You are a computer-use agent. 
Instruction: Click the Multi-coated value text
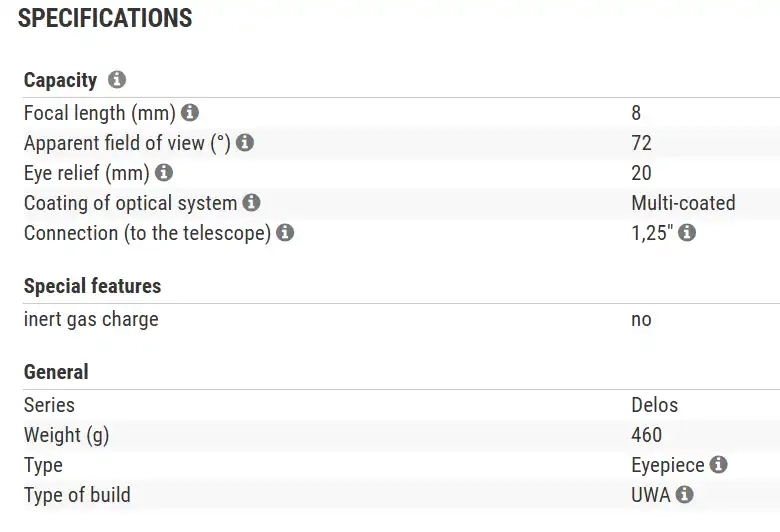(683, 203)
